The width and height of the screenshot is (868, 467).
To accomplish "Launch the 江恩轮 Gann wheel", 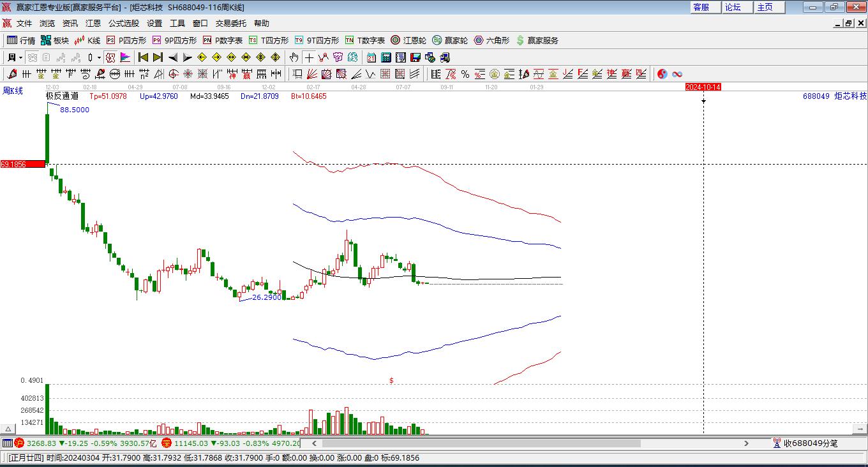I will click(408, 40).
